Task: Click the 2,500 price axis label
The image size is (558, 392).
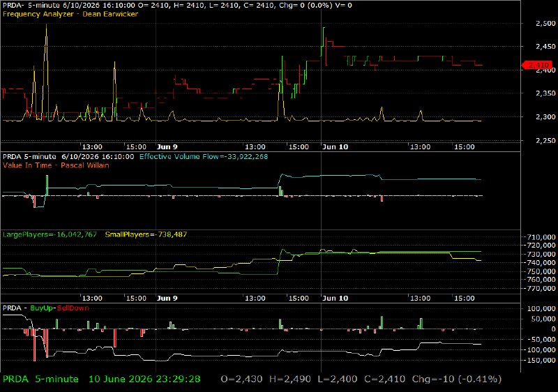Action: tap(545, 24)
